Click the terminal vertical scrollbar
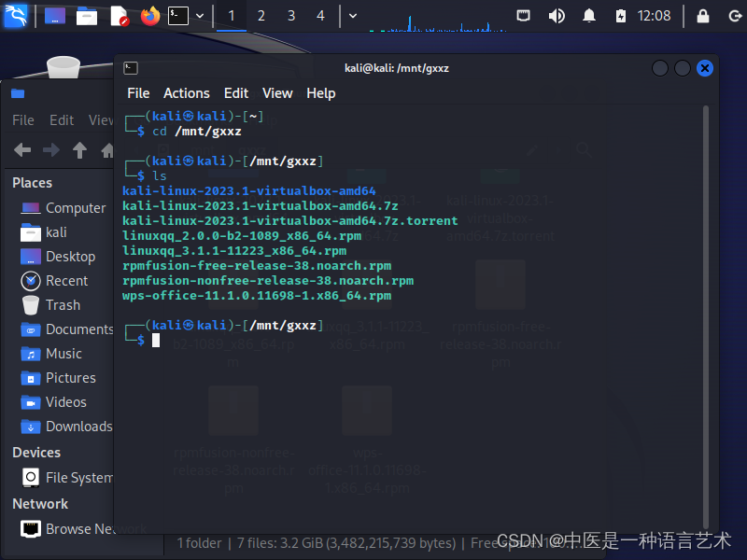This screenshot has height=560, width=747. click(706, 316)
